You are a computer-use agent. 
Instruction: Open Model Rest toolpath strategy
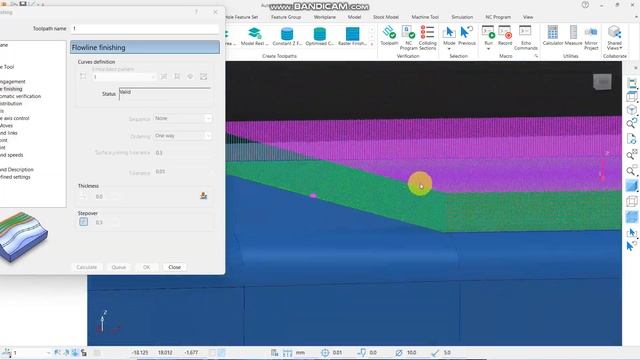pyautogui.click(x=255, y=36)
